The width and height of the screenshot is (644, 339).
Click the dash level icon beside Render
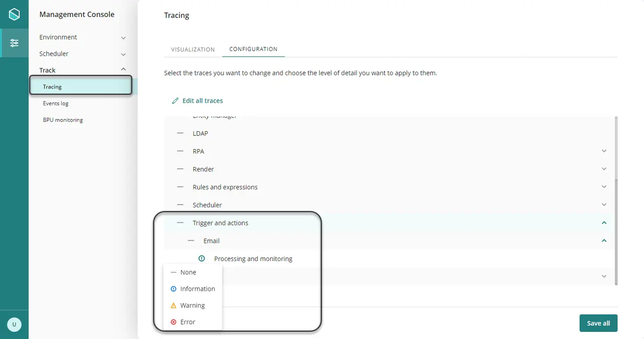[180, 169]
